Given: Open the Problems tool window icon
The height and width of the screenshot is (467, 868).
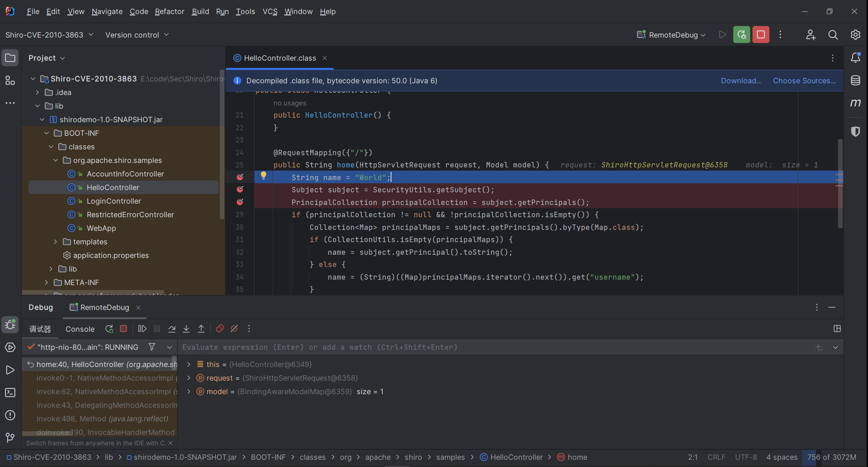Looking at the screenshot, I should pos(10,415).
